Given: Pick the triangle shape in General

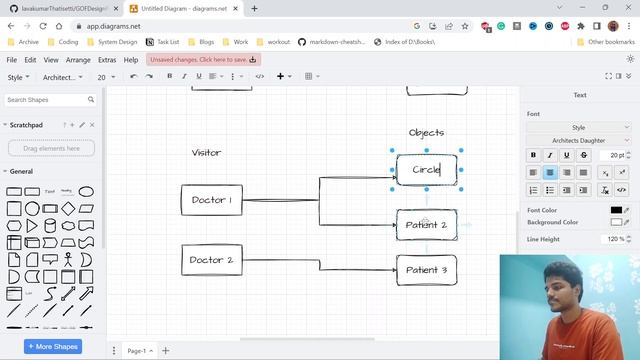Looking at the screenshot, I should point(32,225).
